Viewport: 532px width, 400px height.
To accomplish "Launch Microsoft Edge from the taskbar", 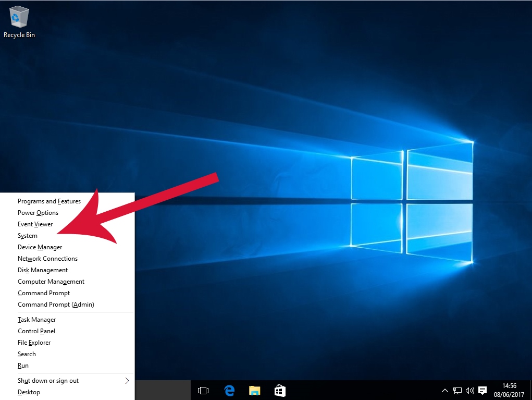I will click(x=229, y=390).
